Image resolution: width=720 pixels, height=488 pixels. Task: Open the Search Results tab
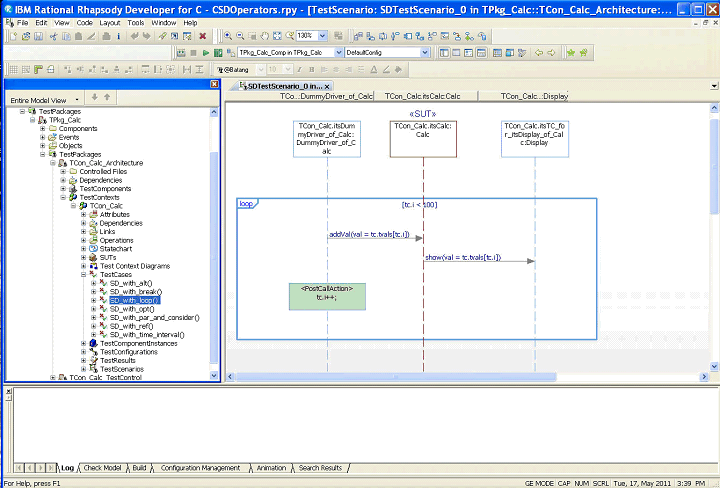(321, 468)
